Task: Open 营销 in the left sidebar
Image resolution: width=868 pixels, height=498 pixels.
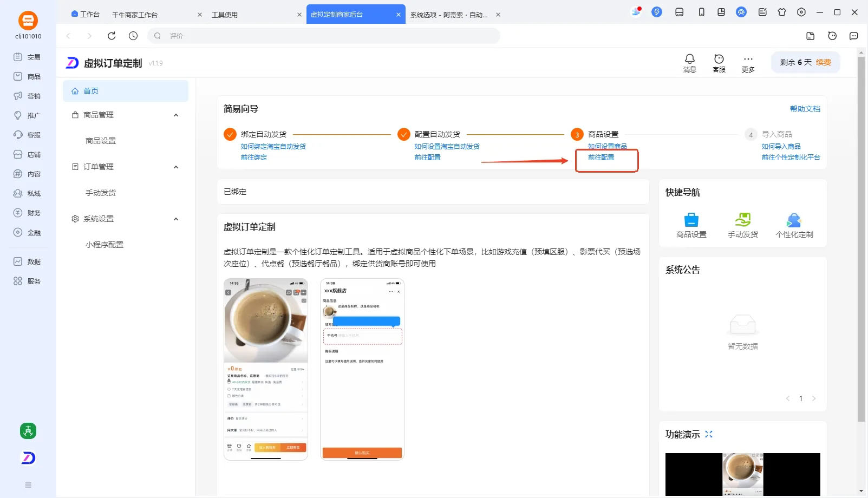Action: coord(27,96)
